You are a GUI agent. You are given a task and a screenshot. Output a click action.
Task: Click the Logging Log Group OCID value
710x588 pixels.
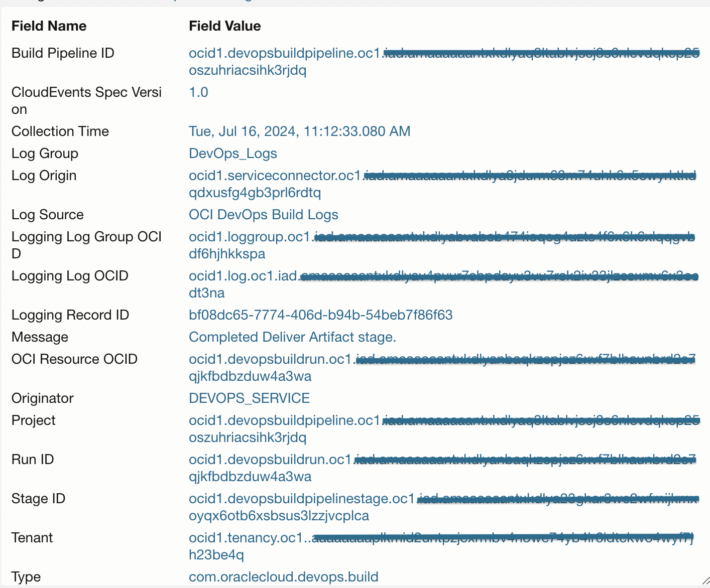click(250, 237)
